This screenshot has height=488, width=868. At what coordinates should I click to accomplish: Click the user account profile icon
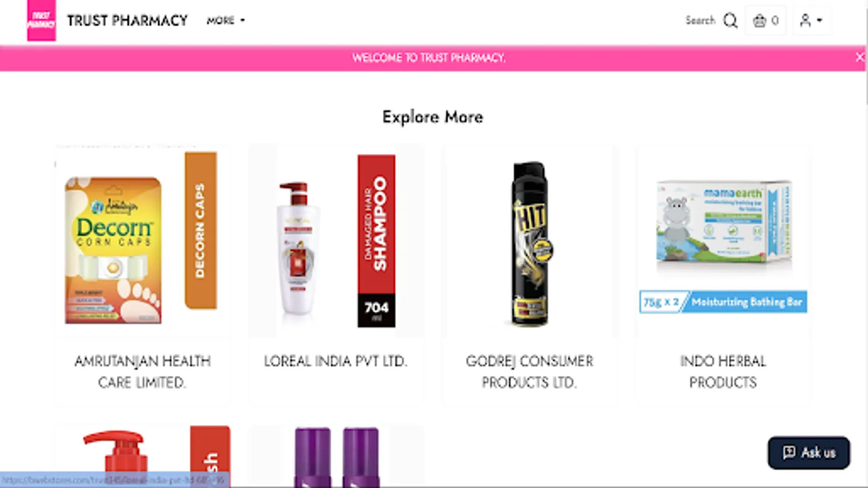805,21
